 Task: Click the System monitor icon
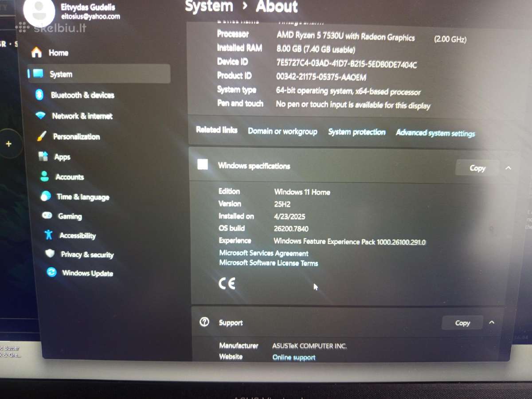(38, 74)
